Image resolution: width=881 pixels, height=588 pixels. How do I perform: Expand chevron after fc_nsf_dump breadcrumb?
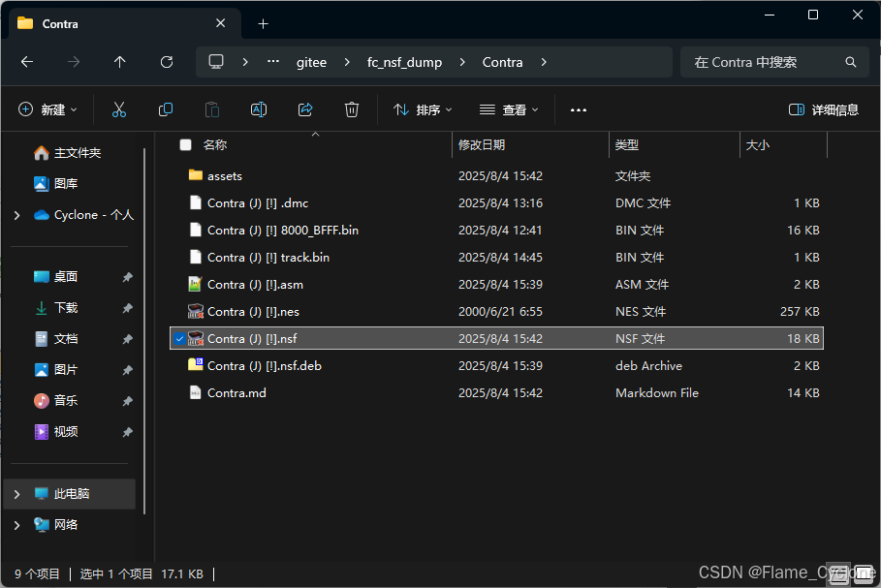[x=462, y=62]
